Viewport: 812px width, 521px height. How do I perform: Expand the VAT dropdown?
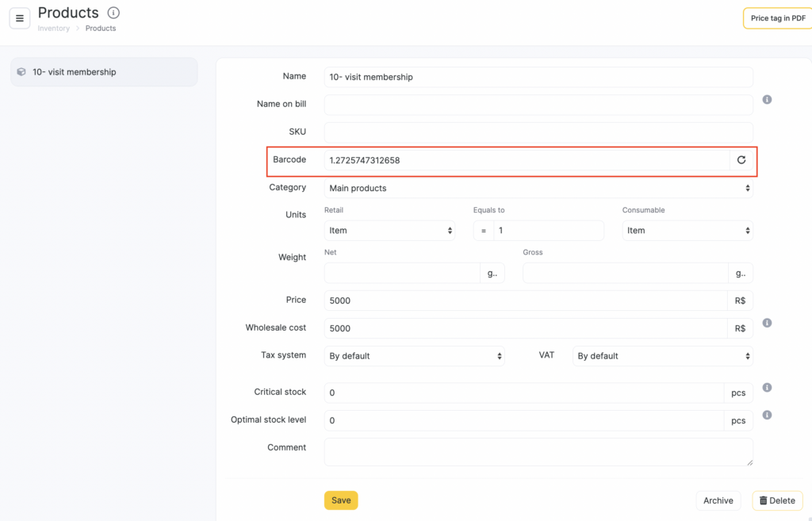(x=662, y=356)
